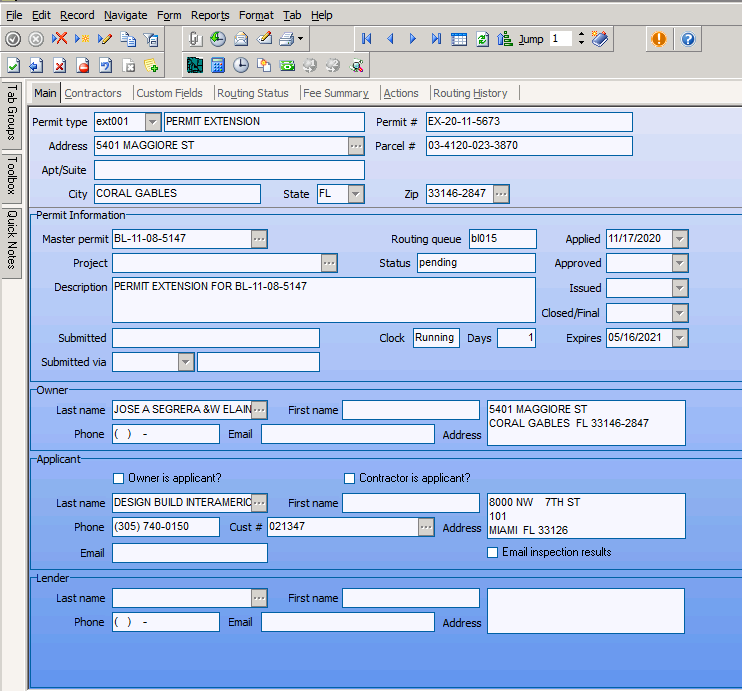Click the paperclip attachments icon
Viewport: 742px width, 691px height.
tap(195, 39)
